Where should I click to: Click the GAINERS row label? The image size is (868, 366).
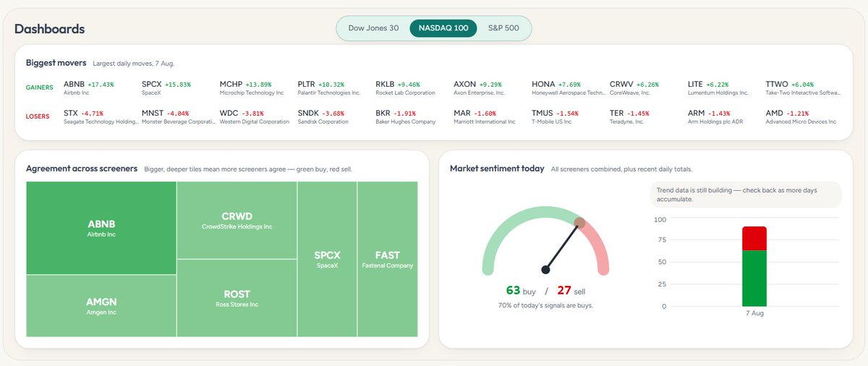[40, 88]
